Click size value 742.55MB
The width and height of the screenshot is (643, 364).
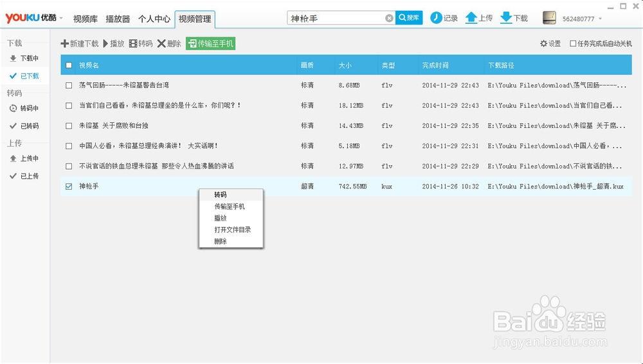[352, 187]
